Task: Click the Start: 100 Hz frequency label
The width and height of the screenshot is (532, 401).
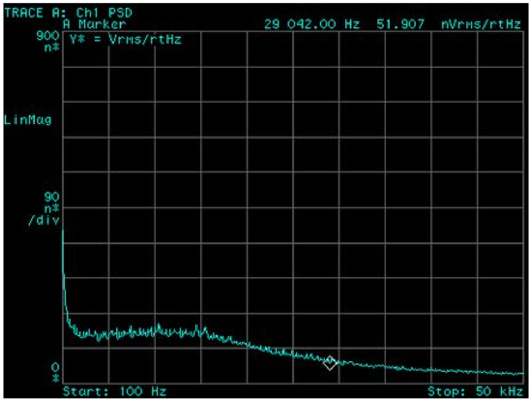Action: (114, 392)
